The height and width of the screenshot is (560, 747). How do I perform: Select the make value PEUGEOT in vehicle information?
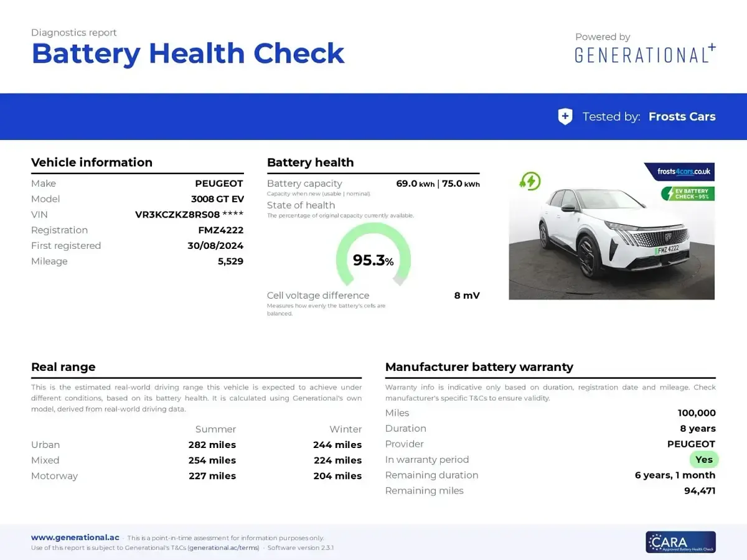click(x=219, y=184)
